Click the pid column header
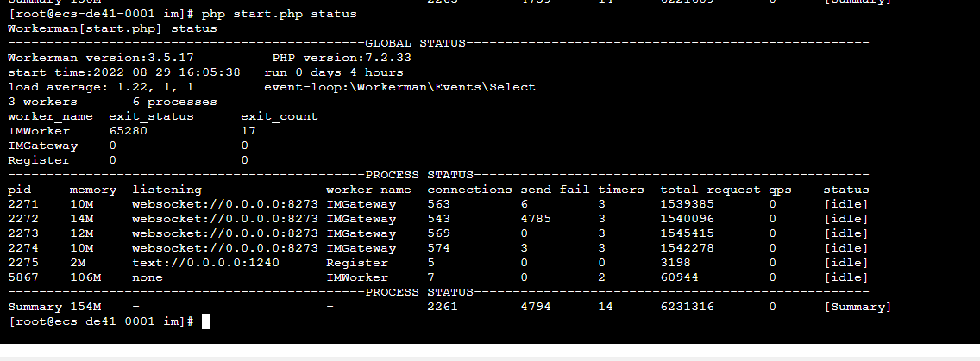 (x=19, y=190)
